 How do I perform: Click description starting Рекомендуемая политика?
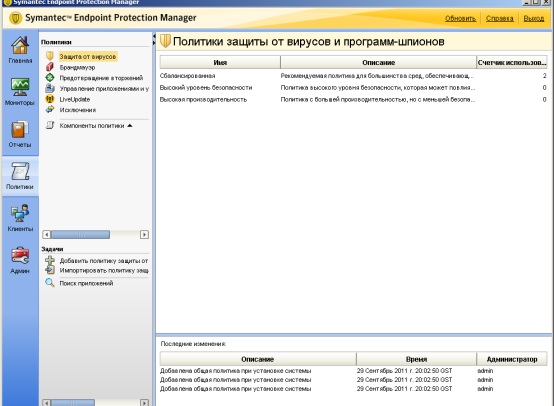pos(377,76)
